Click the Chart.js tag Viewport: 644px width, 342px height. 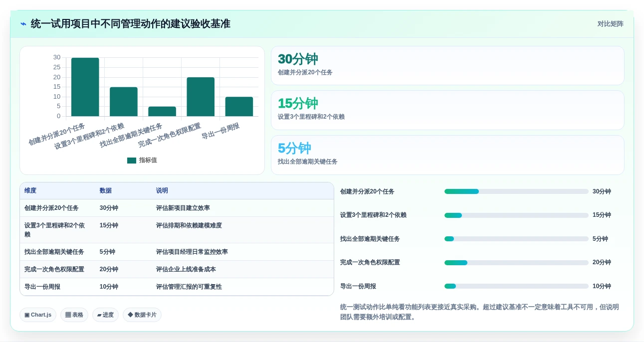click(x=38, y=315)
